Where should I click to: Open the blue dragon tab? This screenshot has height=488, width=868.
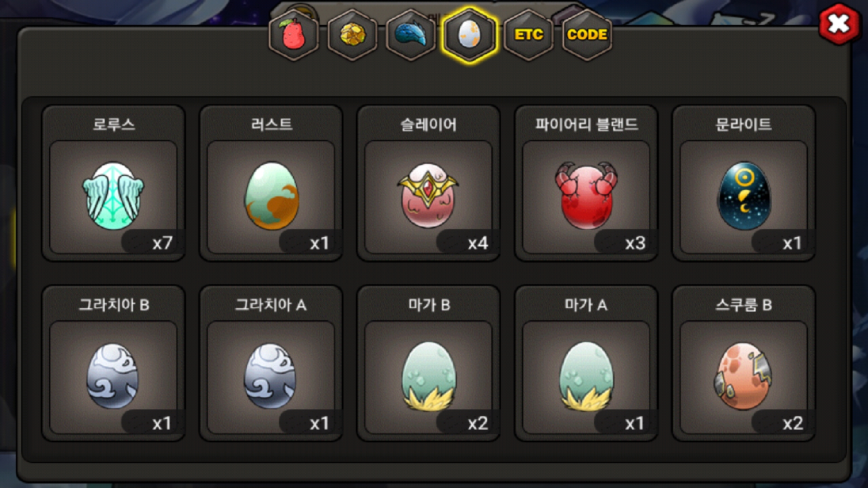(411, 35)
